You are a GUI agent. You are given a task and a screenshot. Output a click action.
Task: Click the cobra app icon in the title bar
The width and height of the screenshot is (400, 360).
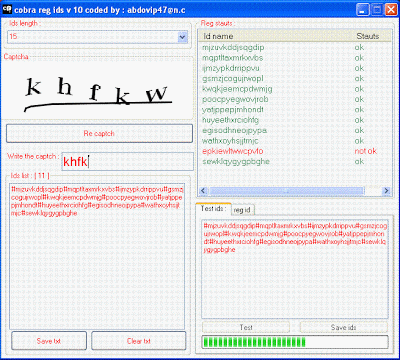point(7,9)
